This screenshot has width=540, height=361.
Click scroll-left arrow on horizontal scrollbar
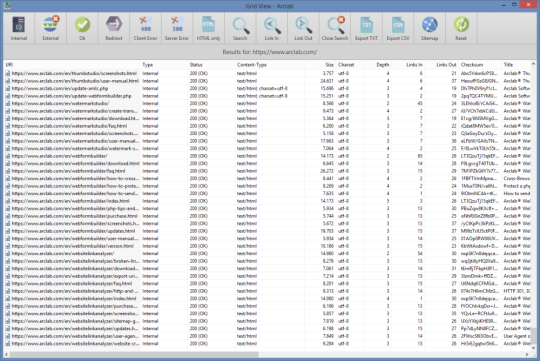(x=6, y=354)
